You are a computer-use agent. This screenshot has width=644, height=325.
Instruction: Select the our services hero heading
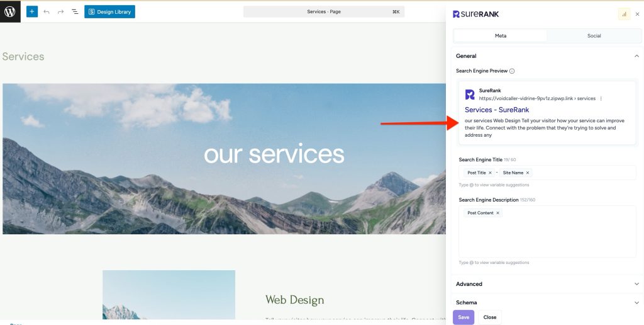(274, 154)
